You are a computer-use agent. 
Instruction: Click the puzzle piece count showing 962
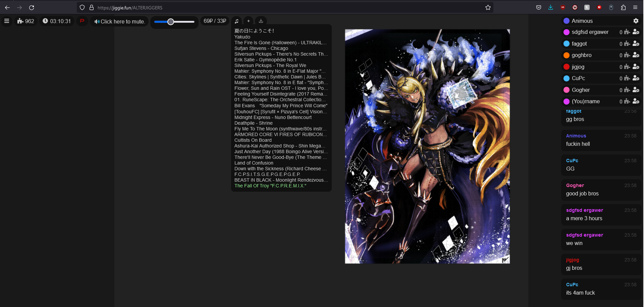[x=26, y=21]
